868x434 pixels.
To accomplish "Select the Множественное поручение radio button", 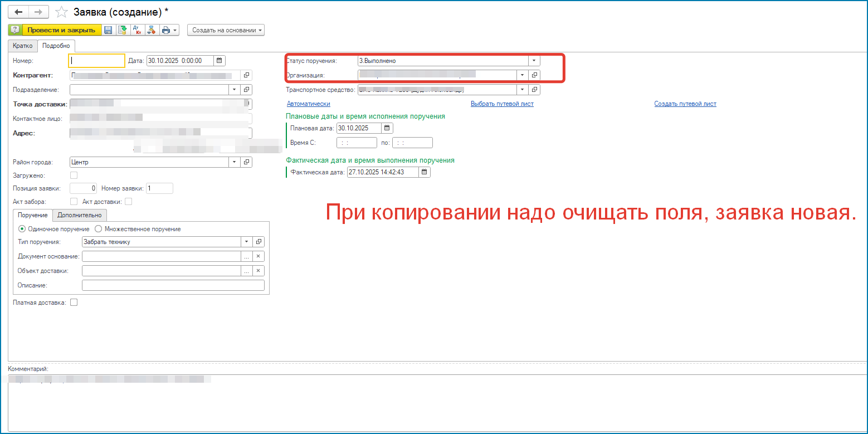I will coord(99,229).
